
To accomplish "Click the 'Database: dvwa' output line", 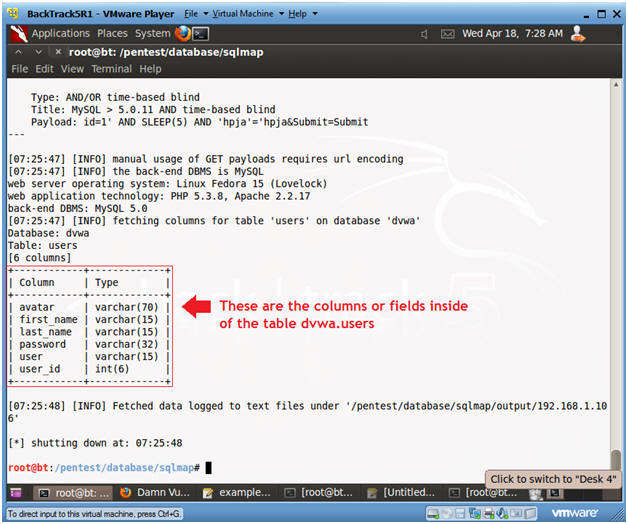I will tap(48, 233).
